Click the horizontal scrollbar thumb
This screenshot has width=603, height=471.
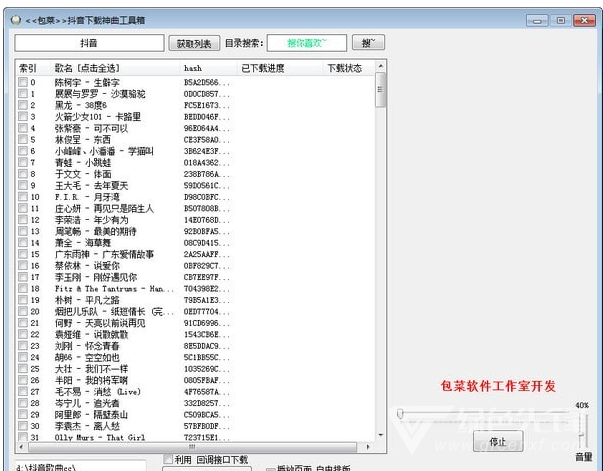pyautogui.click(x=192, y=447)
